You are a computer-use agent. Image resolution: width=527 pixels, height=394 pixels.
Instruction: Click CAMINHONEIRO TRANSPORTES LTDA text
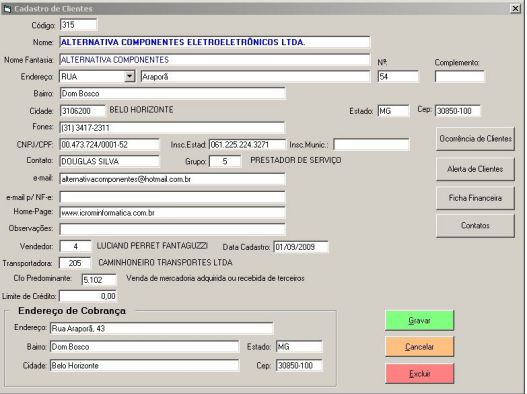(165, 263)
